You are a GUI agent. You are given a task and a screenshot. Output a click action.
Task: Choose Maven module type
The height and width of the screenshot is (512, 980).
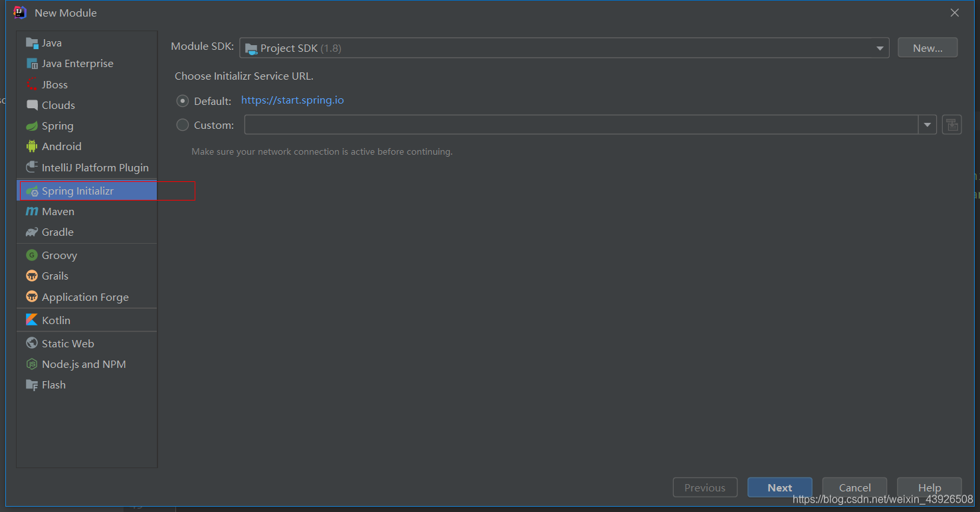coord(87,212)
